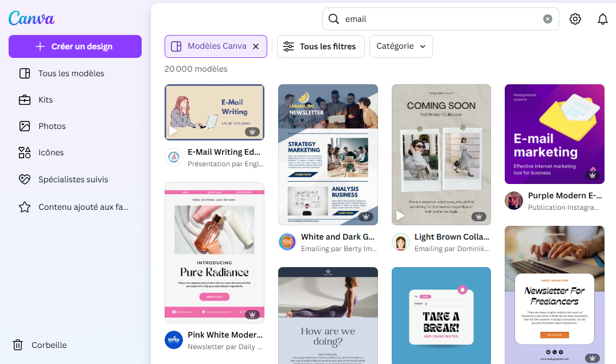This screenshot has height=364, width=616.
Task: Click into the search field containing email
Action: click(440, 19)
